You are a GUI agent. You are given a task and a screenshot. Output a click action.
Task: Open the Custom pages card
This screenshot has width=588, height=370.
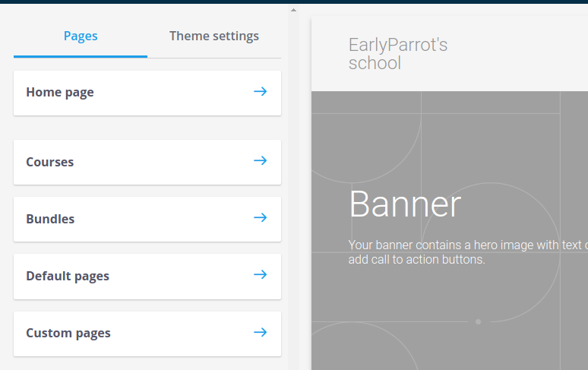(x=147, y=334)
